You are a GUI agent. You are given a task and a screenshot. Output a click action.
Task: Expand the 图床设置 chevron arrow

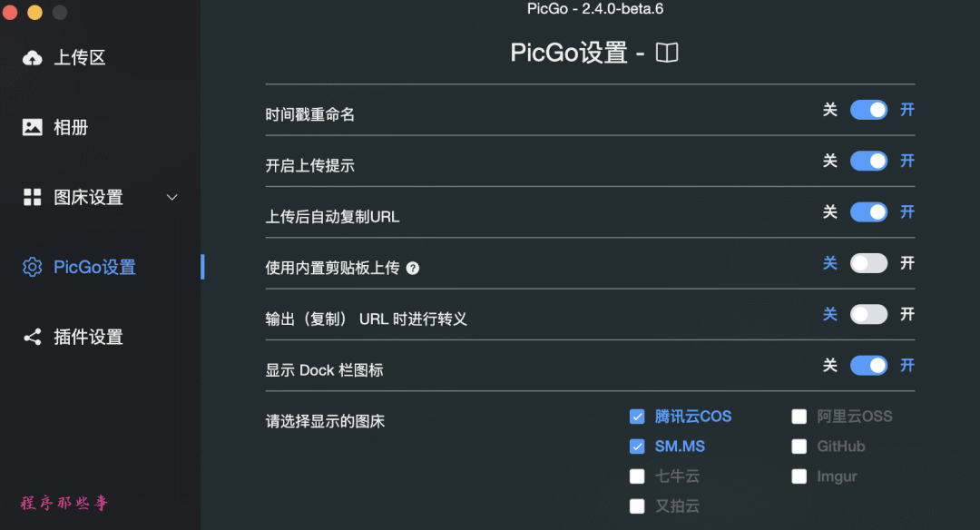(x=171, y=198)
